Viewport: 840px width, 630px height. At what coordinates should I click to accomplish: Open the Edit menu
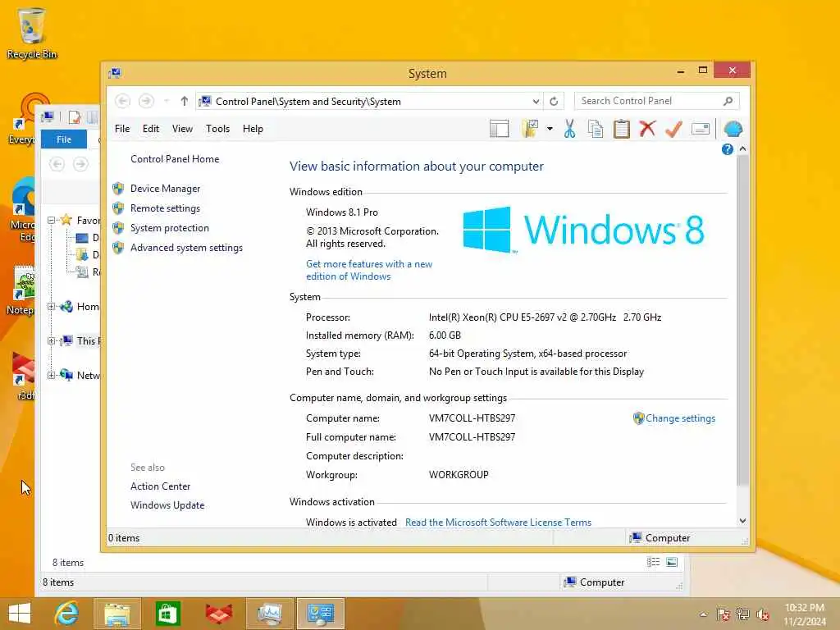click(x=151, y=129)
